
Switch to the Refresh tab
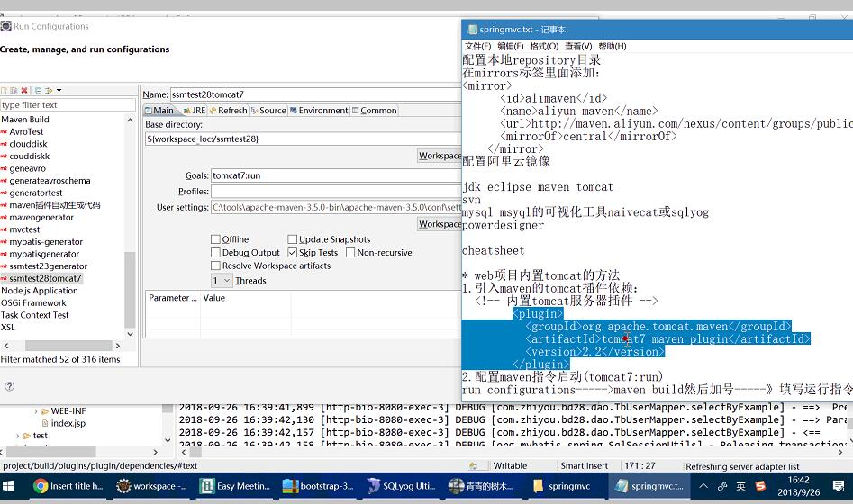pyautogui.click(x=228, y=111)
